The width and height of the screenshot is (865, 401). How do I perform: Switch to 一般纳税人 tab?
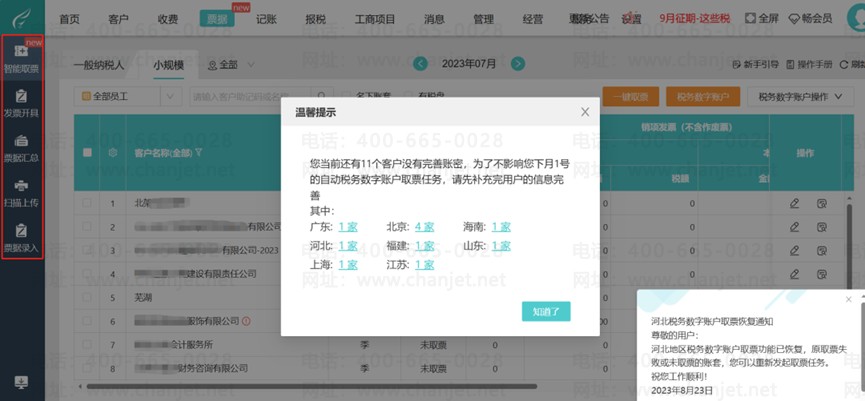pos(99,65)
